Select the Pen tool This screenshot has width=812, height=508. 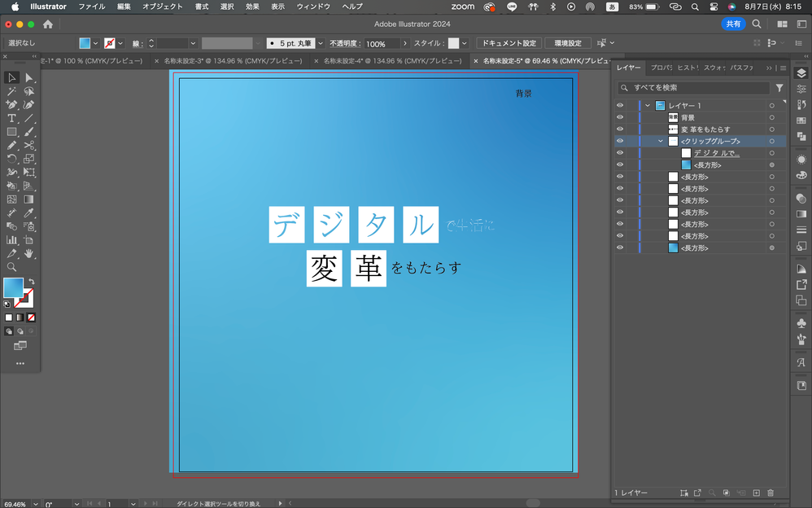tap(11, 105)
